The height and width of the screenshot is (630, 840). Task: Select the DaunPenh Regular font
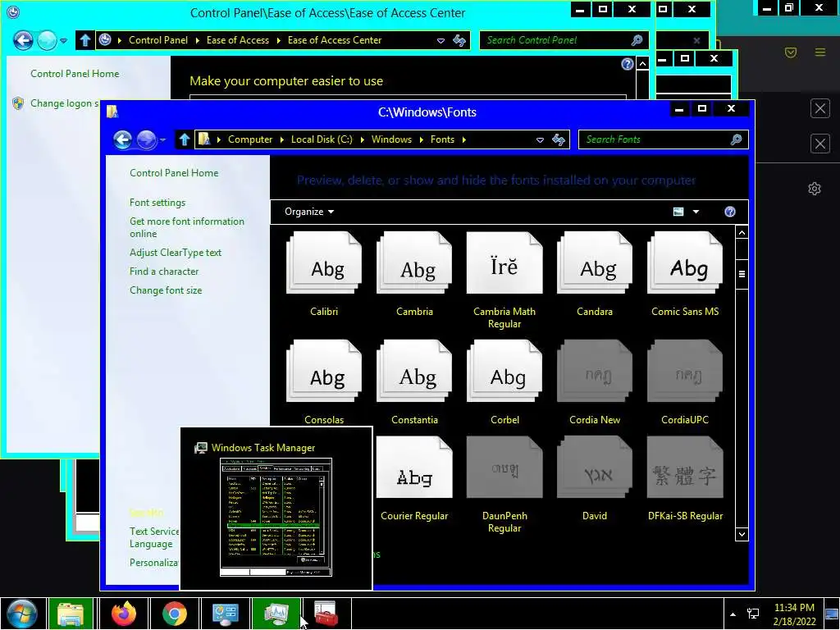coord(504,468)
